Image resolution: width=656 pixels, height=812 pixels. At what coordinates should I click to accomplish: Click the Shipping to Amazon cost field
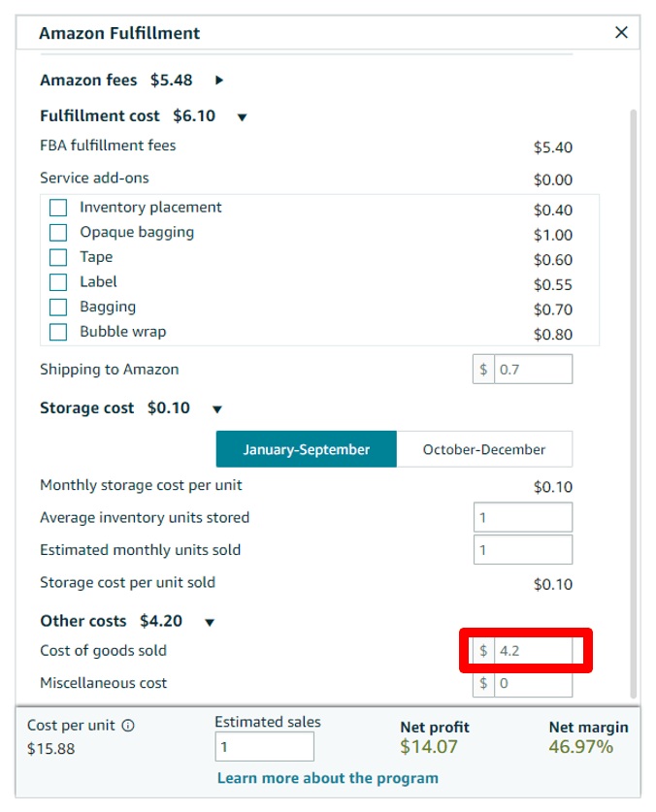pos(532,370)
